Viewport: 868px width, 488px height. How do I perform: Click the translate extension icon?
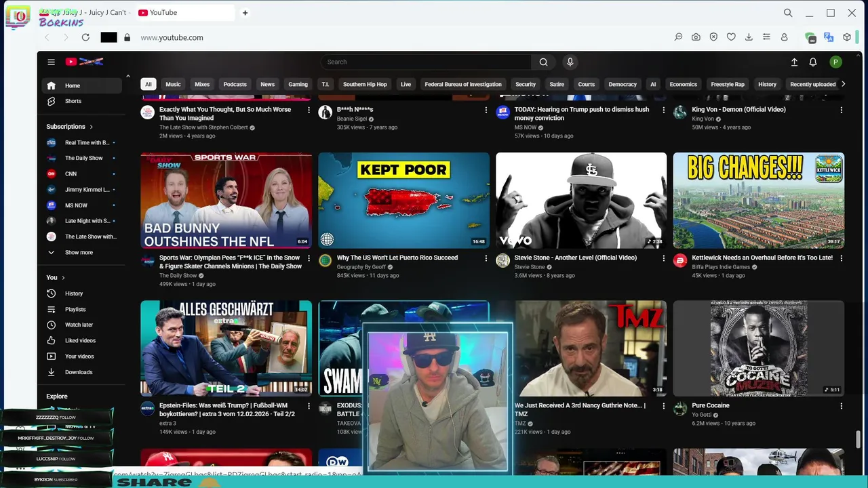pyautogui.click(x=829, y=37)
